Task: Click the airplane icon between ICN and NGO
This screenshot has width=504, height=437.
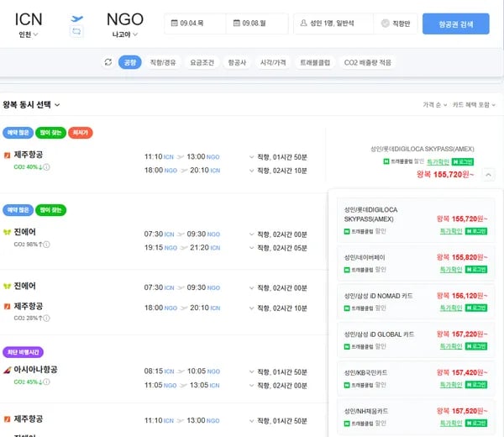Action: 76,18
